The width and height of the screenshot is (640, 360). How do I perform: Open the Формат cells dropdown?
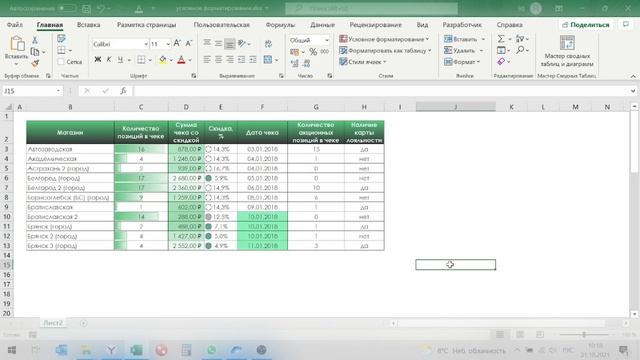(x=462, y=62)
